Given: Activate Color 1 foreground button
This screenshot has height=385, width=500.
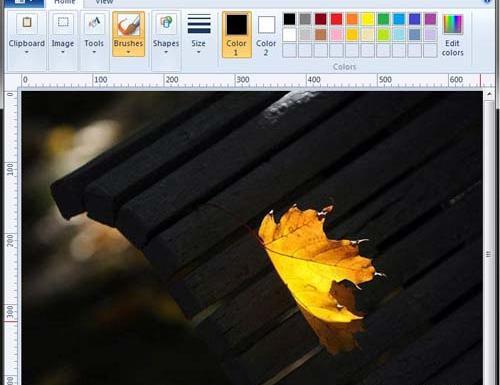Looking at the screenshot, I should coord(237,34).
